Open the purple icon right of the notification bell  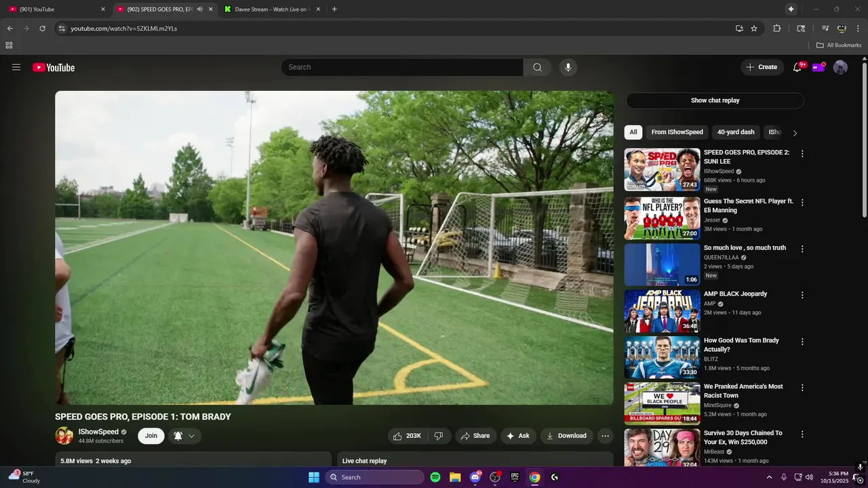pos(818,67)
